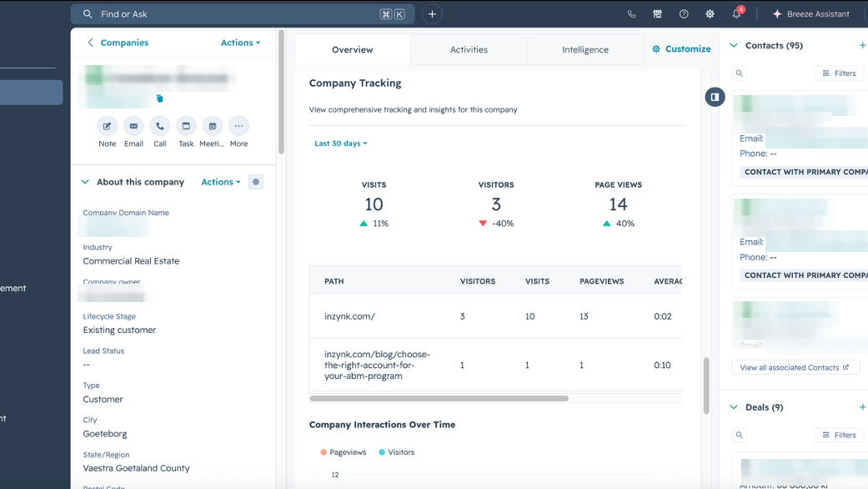Open the Last 30 days date range dropdown

[340, 144]
